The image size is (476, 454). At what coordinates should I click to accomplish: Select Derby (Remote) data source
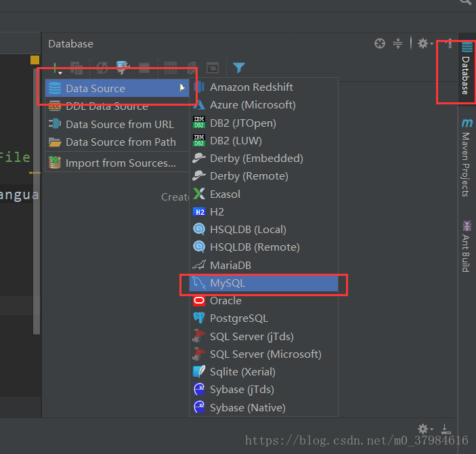point(263,176)
